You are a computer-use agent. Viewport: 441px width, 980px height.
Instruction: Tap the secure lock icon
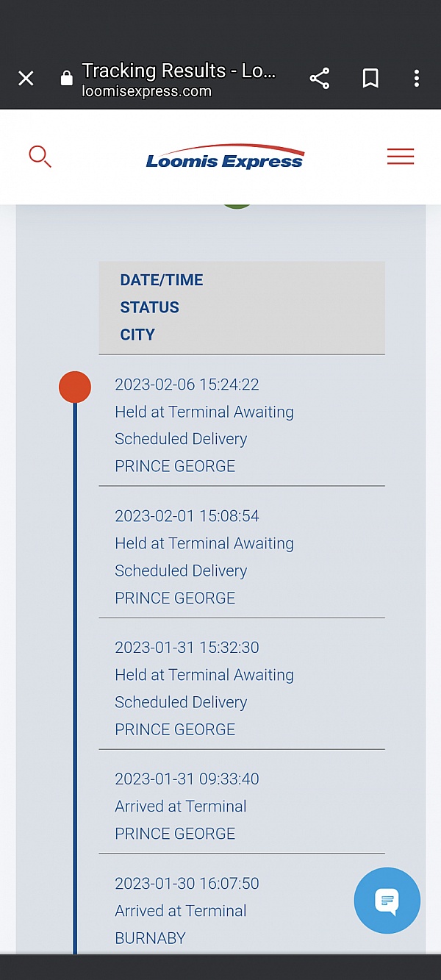(67, 79)
